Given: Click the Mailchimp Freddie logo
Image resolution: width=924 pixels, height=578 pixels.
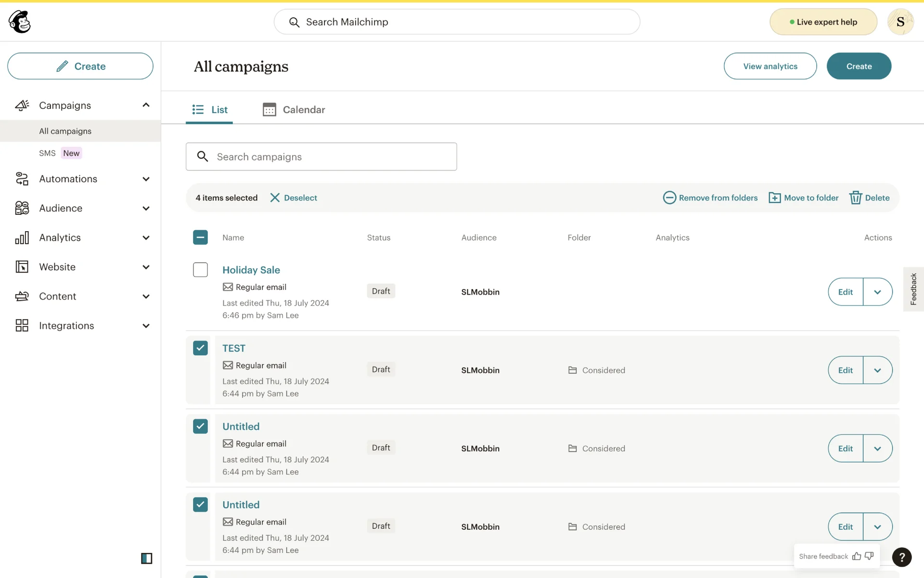Looking at the screenshot, I should point(20,22).
